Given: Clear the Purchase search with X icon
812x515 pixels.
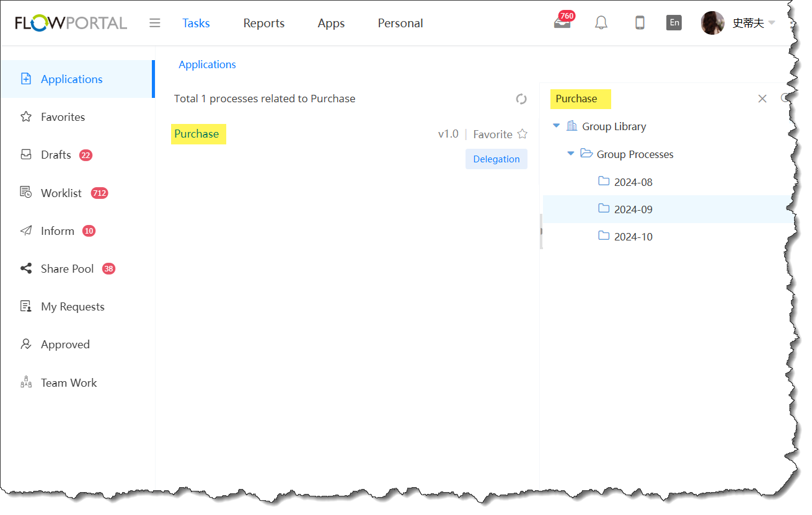Looking at the screenshot, I should (762, 99).
